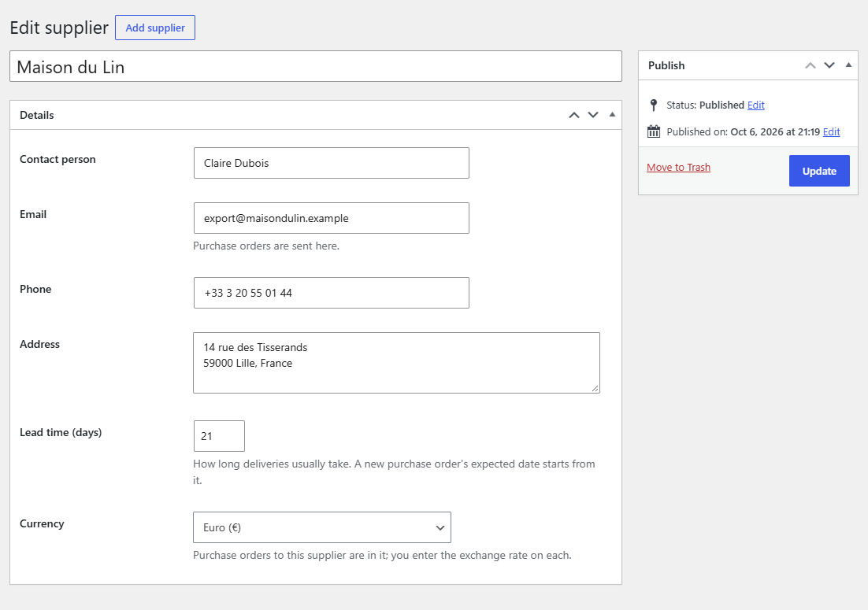868x610 pixels.
Task: Edit the published date
Action: (832, 131)
